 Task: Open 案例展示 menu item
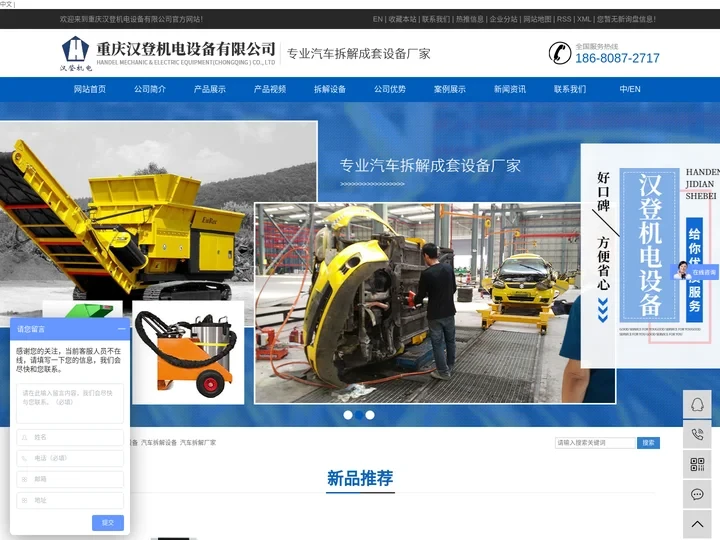pos(450,89)
